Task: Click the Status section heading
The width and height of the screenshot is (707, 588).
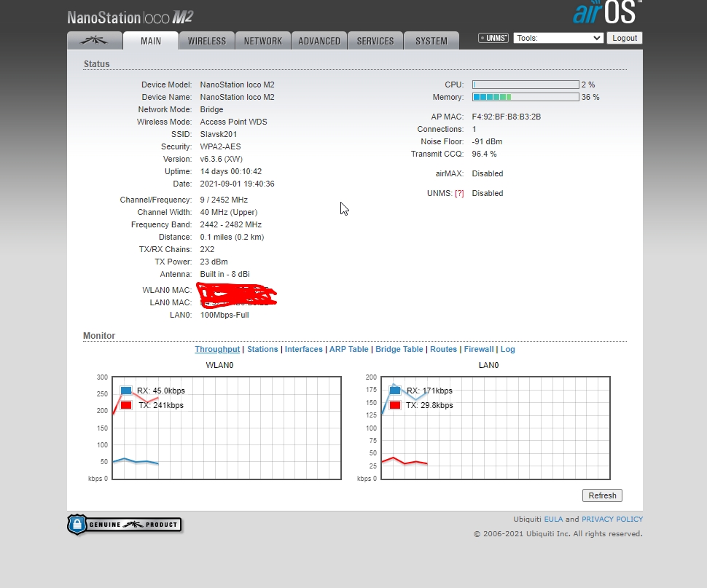Action: point(96,64)
